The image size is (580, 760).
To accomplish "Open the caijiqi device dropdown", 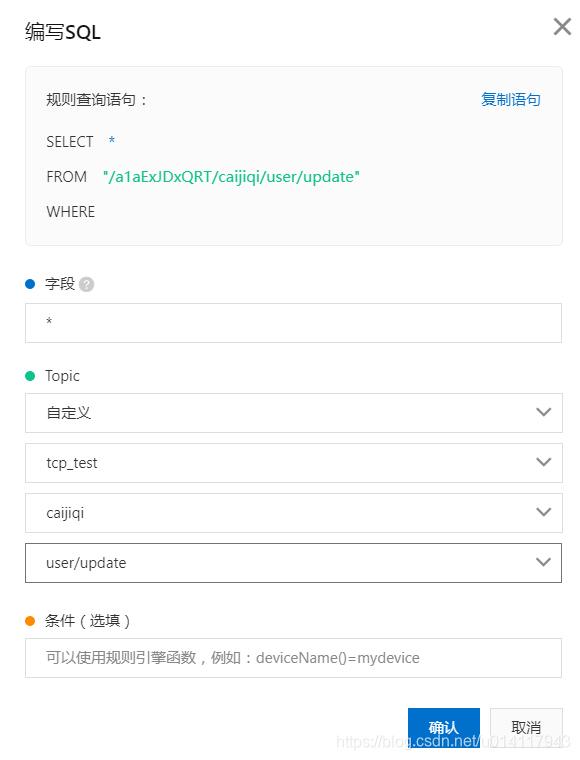I will point(294,513).
